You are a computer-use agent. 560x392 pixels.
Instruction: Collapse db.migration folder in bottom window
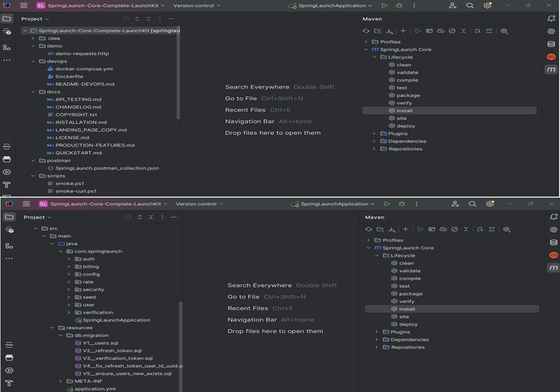coord(60,335)
